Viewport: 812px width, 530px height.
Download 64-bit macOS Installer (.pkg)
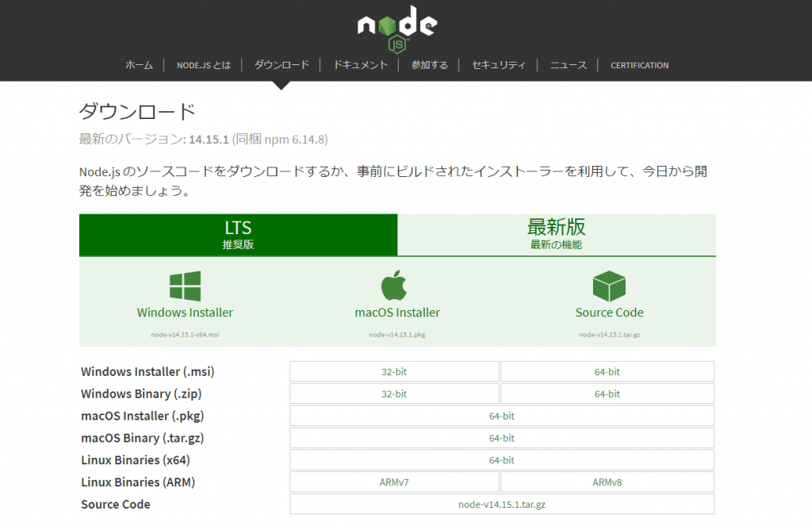click(502, 416)
